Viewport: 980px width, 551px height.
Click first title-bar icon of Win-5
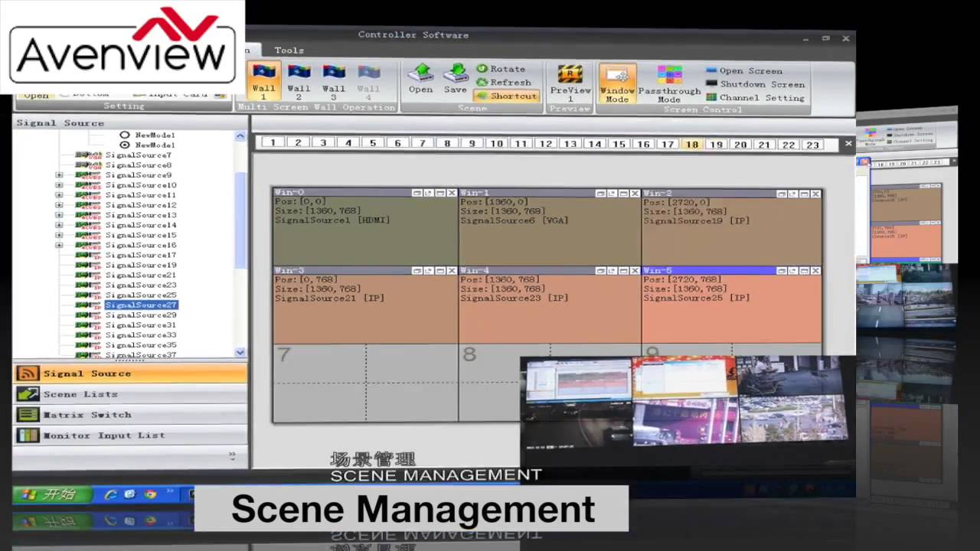point(781,270)
